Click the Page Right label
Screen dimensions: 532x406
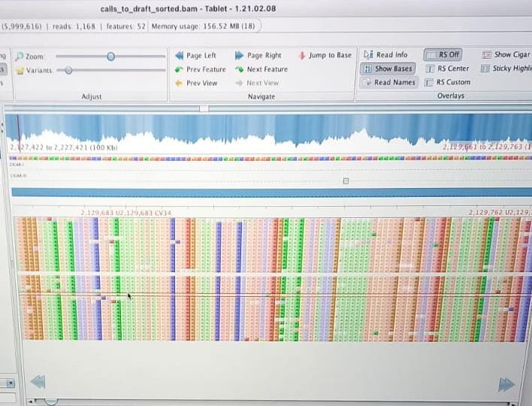(x=264, y=56)
